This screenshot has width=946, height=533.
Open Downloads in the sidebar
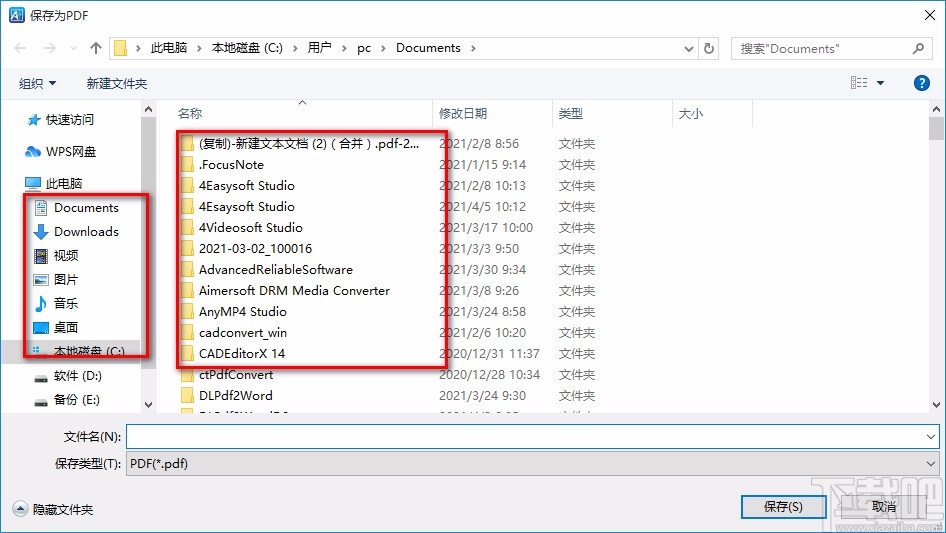pos(77,231)
